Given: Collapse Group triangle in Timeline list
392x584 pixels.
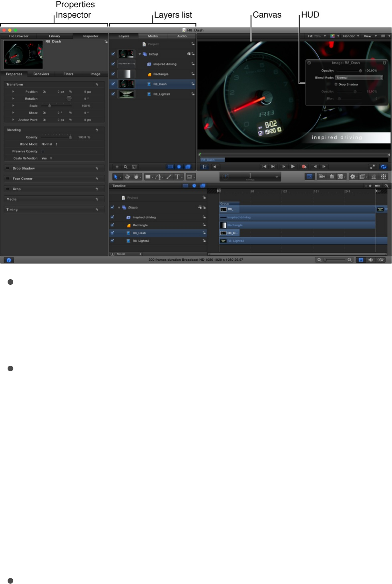Looking at the screenshot, I should (119, 207).
